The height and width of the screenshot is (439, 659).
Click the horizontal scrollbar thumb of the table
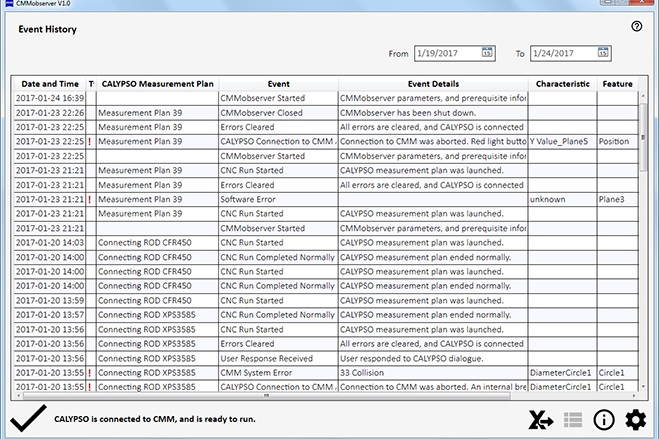[x=266, y=396]
